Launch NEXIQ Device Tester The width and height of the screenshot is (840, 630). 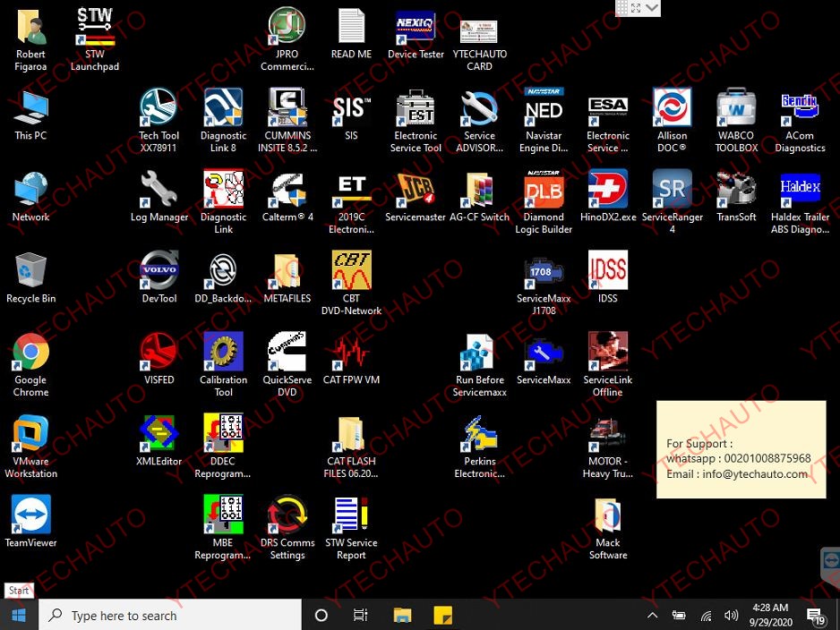pos(416,33)
